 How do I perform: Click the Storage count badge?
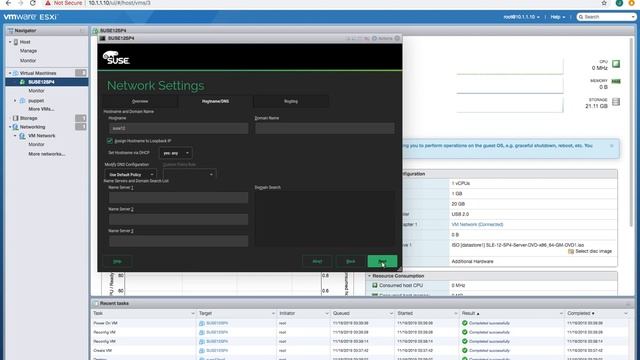(81, 118)
